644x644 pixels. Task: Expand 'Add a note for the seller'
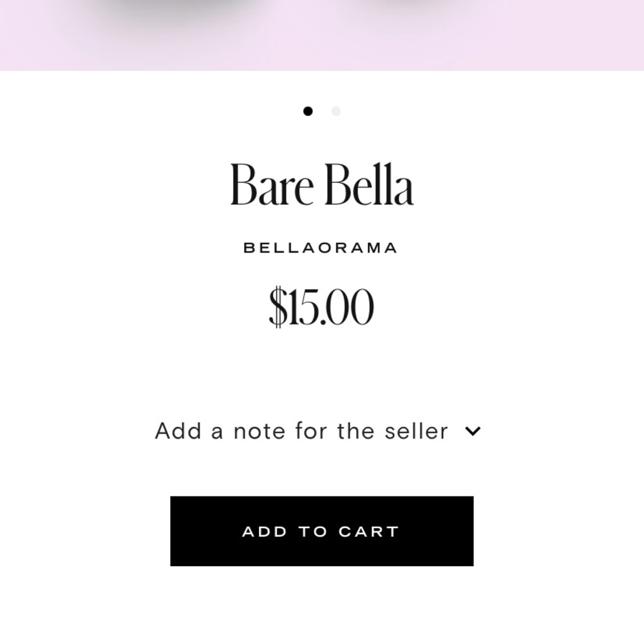tap(317, 431)
